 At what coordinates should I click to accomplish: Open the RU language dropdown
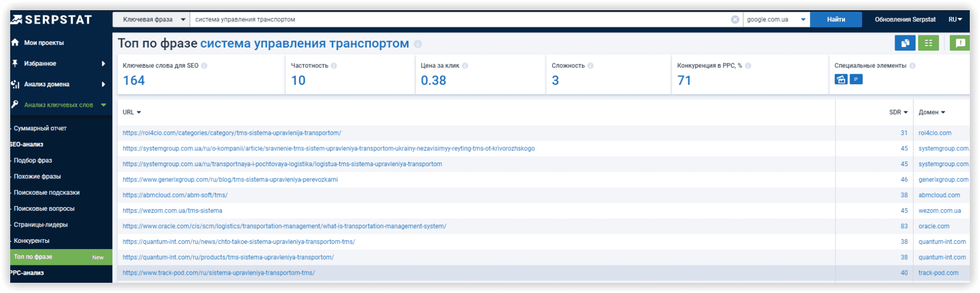(x=955, y=19)
